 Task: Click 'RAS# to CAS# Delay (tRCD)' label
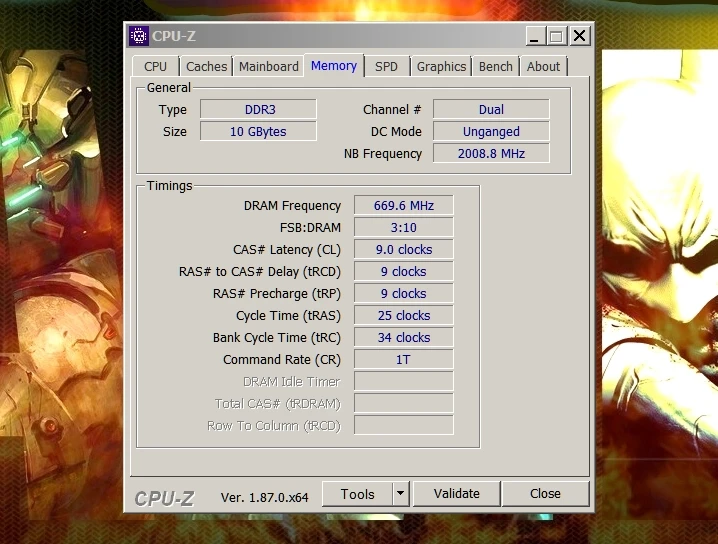(x=260, y=272)
